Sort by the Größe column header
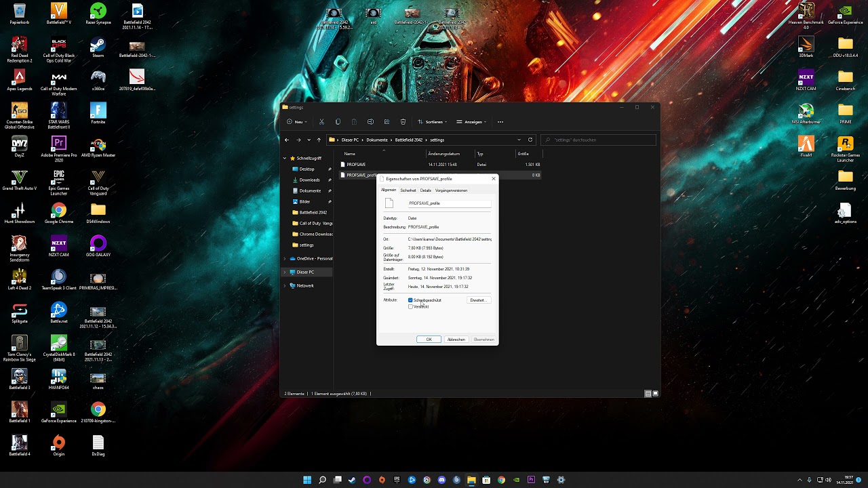This screenshot has height=488, width=868. coord(523,154)
